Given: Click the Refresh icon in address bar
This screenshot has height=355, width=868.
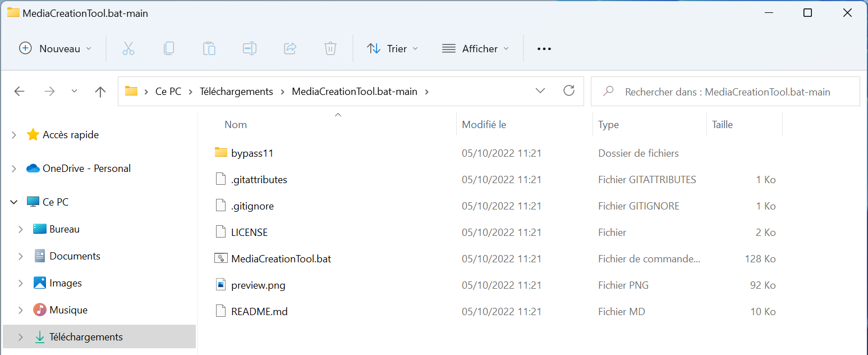Looking at the screenshot, I should tap(569, 91).
